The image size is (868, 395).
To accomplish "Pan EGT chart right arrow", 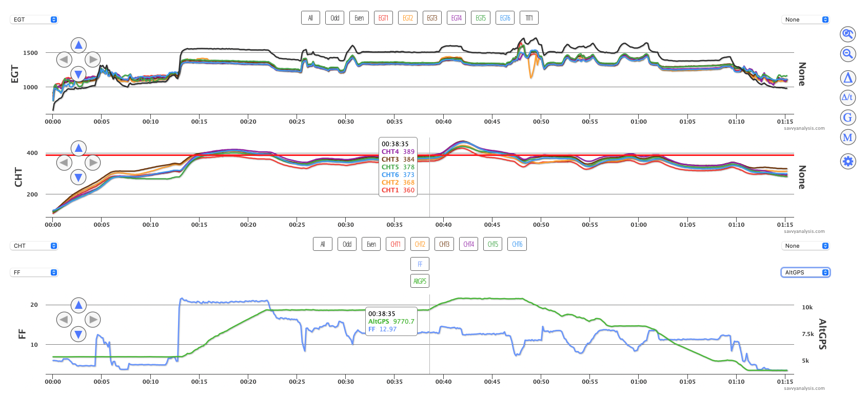I will [x=92, y=60].
